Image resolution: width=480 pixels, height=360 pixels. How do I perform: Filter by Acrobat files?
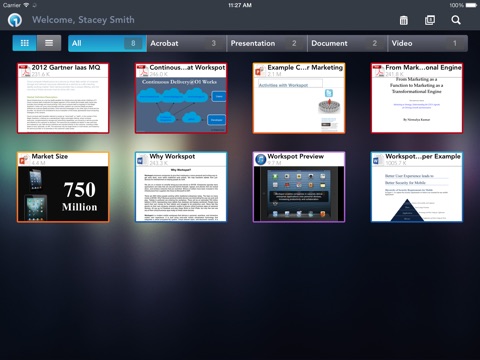pos(186,43)
